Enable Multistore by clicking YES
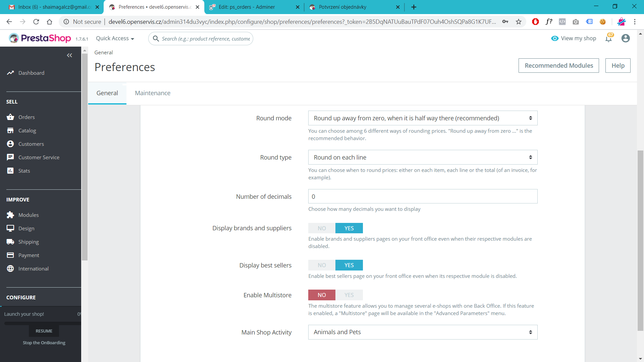 pyautogui.click(x=349, y=295)
